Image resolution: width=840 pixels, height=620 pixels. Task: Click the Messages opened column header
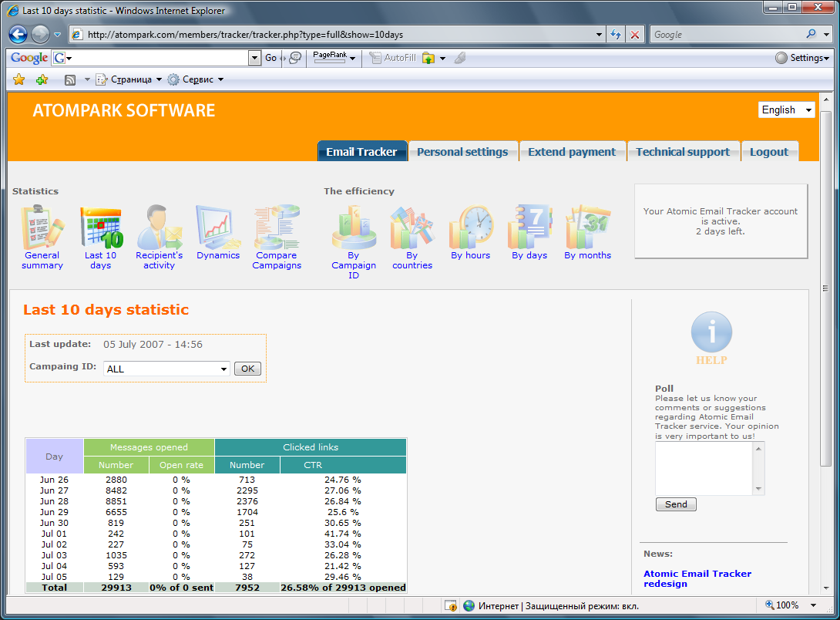pyautogui.click(x=149, y=447)
